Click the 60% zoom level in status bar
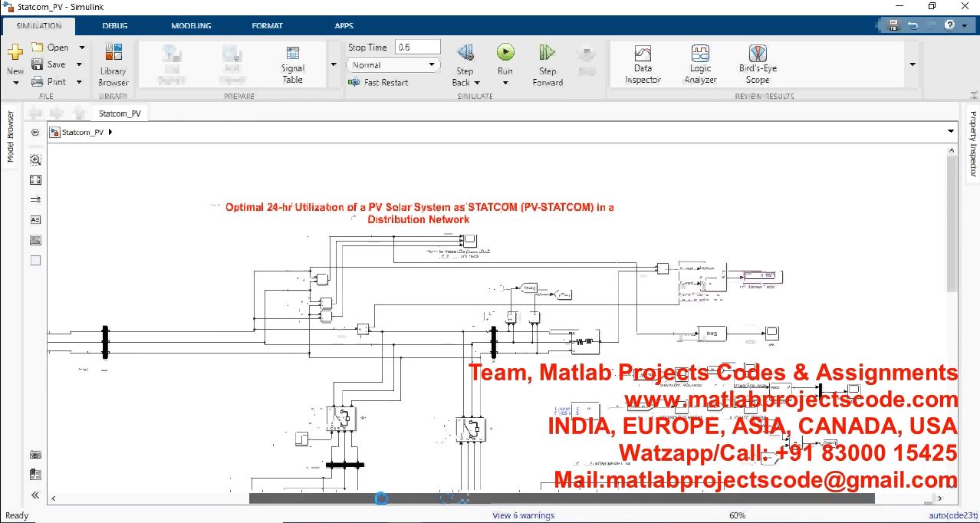The image size is (980, 523). tap(737, 515)
